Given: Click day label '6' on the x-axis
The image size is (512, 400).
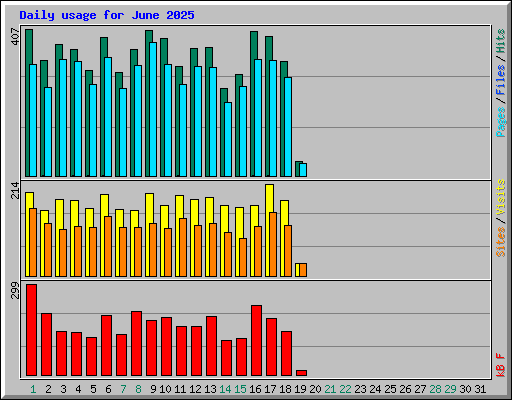Looking at the screenshot, I should tap(108, 389).
